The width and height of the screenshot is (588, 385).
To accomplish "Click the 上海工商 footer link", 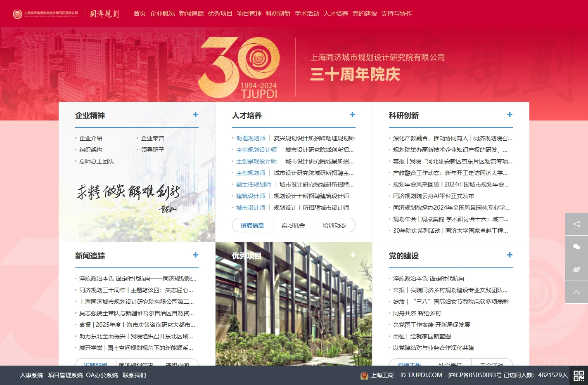I will click(x=382, y=375).
